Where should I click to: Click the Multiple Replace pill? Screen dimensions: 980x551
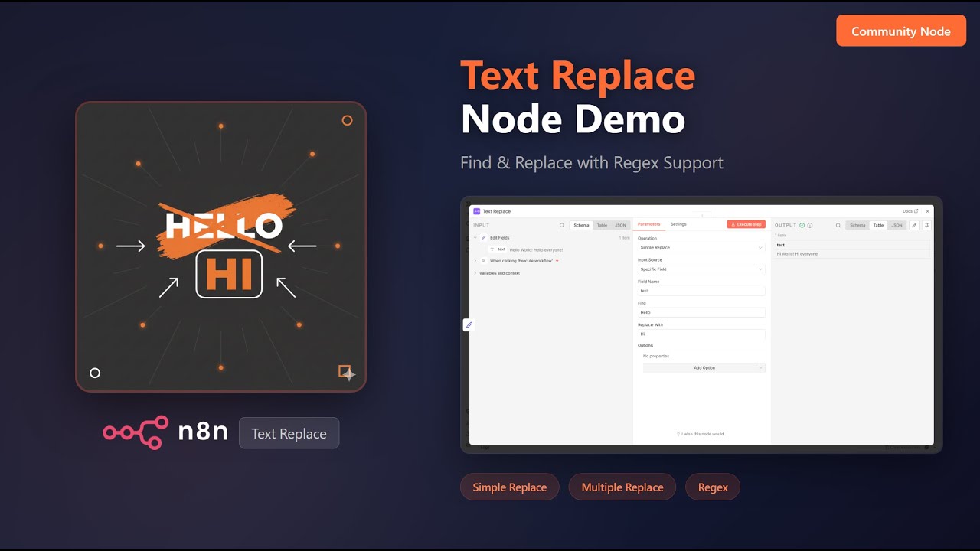click(x=622, y=487)
